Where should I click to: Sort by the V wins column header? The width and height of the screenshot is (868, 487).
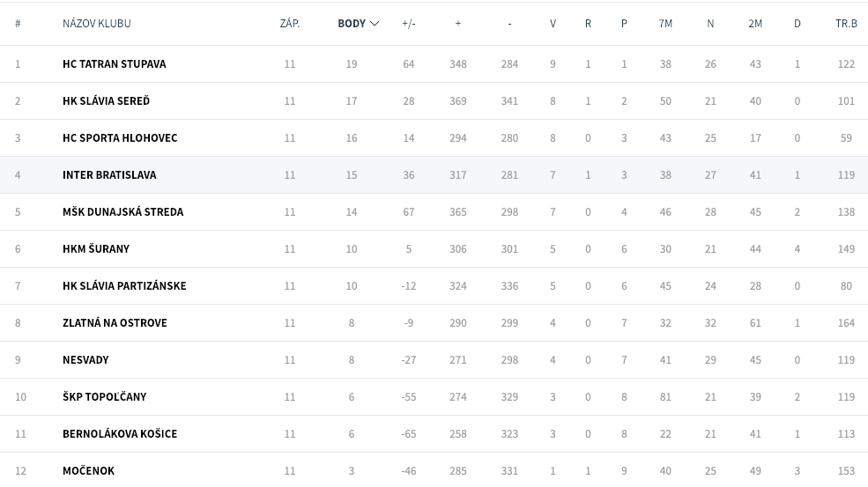pos(553,23)
